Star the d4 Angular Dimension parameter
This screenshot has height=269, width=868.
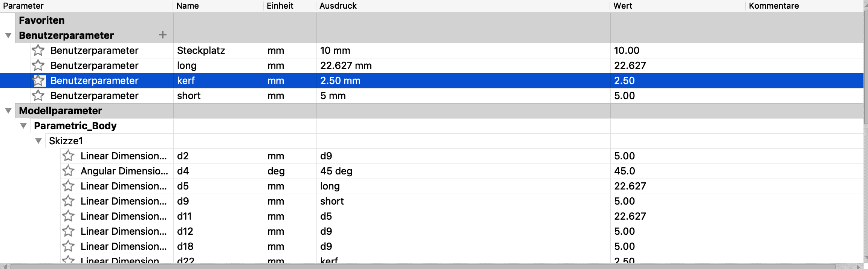point(68,171)
